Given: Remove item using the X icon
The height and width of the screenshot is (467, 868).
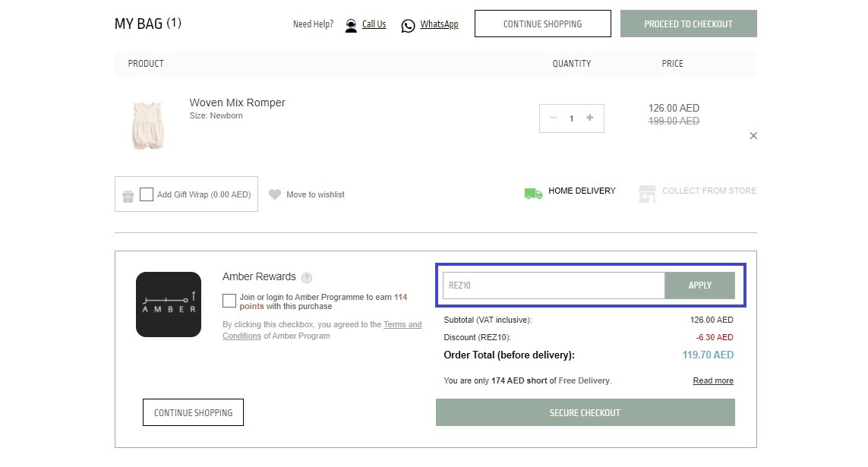Looking at the screenshot, I should tap(753, 136).
